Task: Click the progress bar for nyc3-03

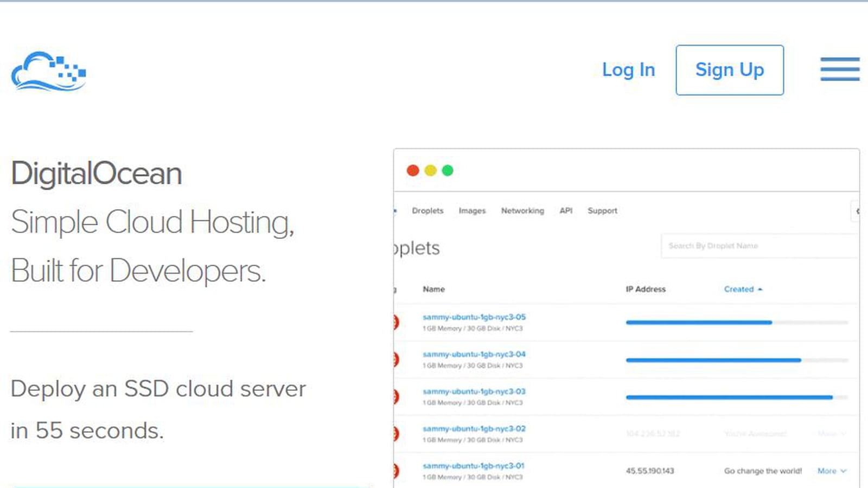Action: pyautogui.click(x=737, y=397)
